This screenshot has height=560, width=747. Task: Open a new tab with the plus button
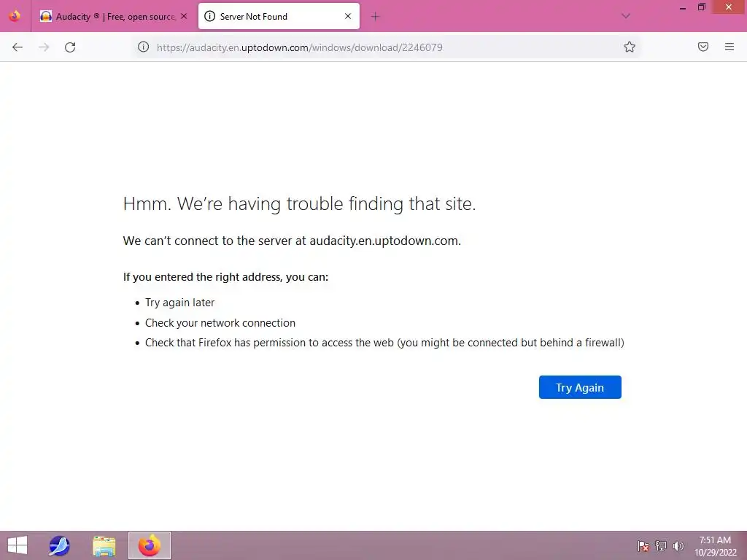[x=376, y=17]
